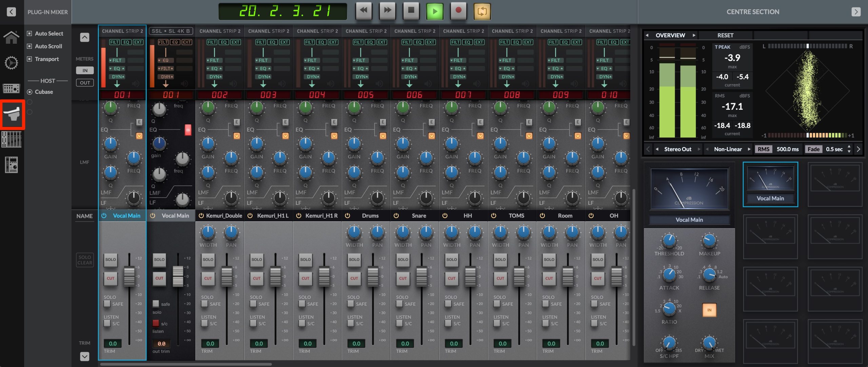Toggle power icon on Drums channel

click(347, 216)
